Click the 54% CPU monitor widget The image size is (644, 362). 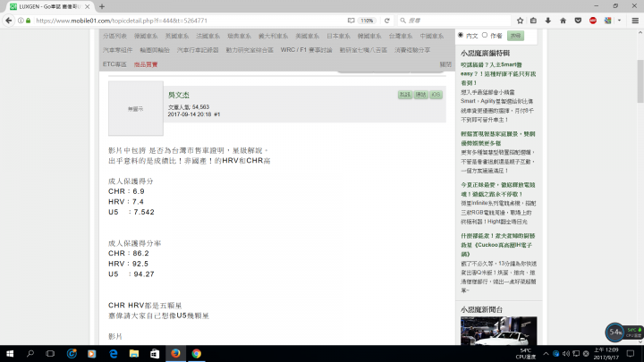(614, 332)
